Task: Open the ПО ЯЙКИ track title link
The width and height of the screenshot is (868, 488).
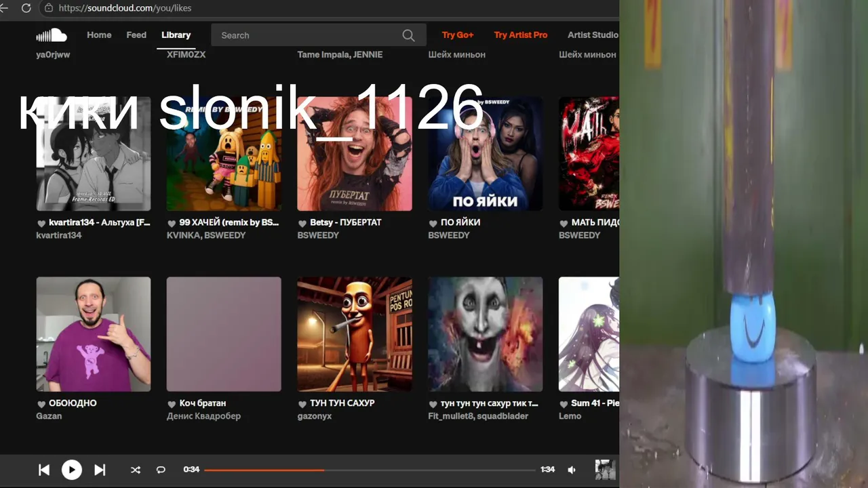Action: click(460, 222)
